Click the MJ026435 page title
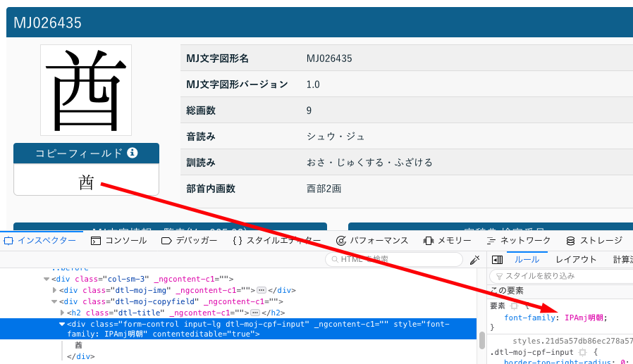The height and width of the screenshot is (364, 633). click(48, 23)
